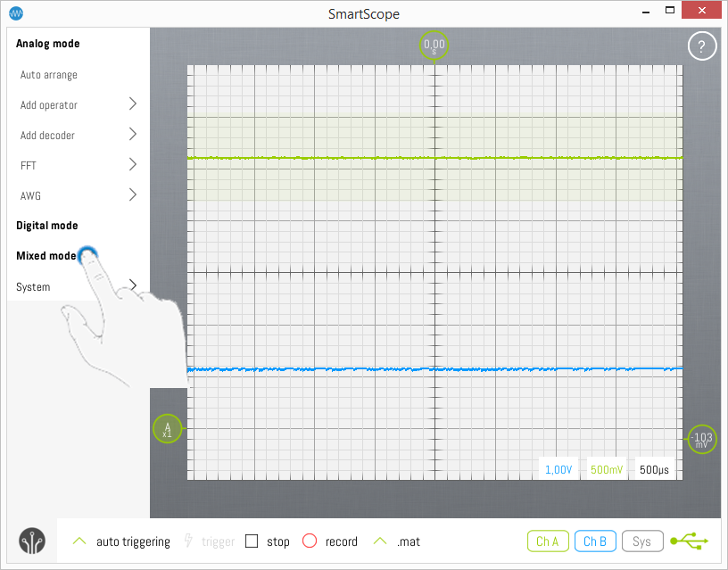The height and width of the screenshot is (570, 728).
Task: Toggle Ch B channel visibility
Action: [594, 541]
